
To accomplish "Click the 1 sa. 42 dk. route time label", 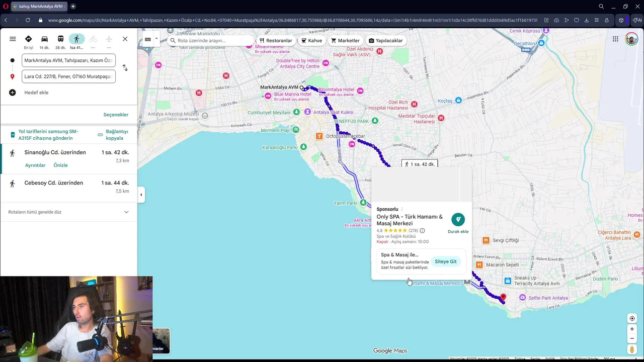I will [419, 164].
